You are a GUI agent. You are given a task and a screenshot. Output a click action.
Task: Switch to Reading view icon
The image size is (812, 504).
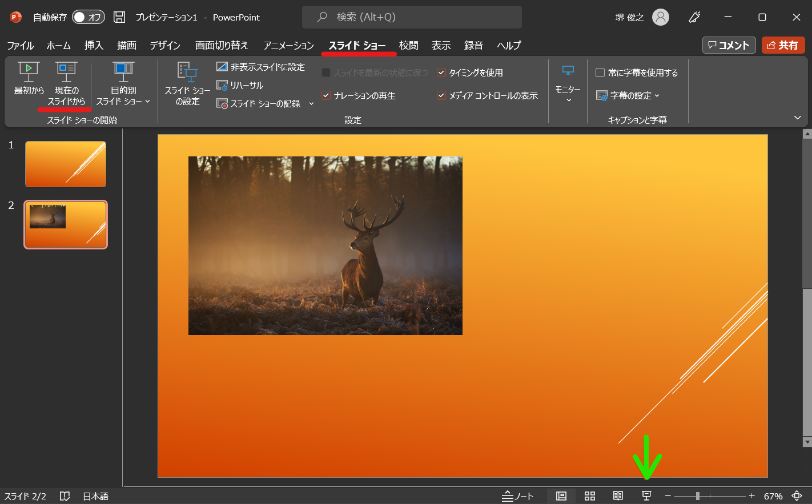[x=618, y=496]
